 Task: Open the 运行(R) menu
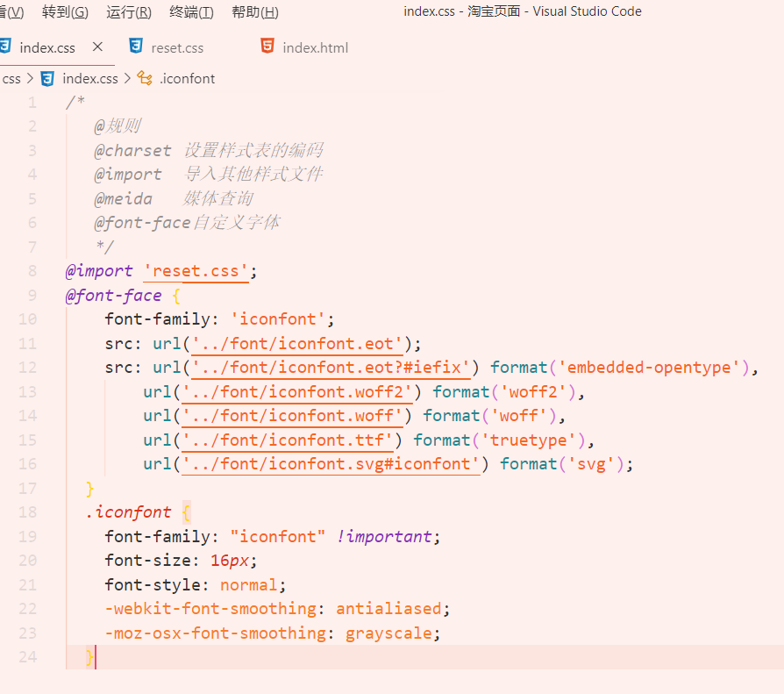pyautogui.click(x=129, y=12)
